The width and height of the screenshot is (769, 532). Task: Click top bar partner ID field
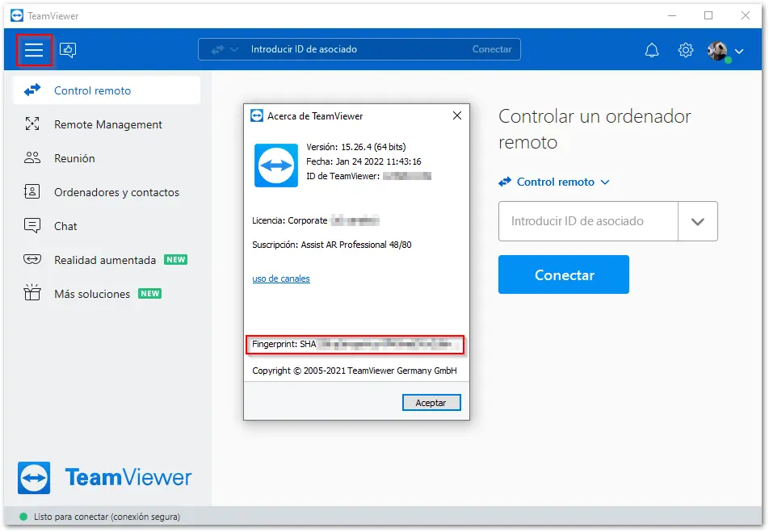click(x=358, y=49)
